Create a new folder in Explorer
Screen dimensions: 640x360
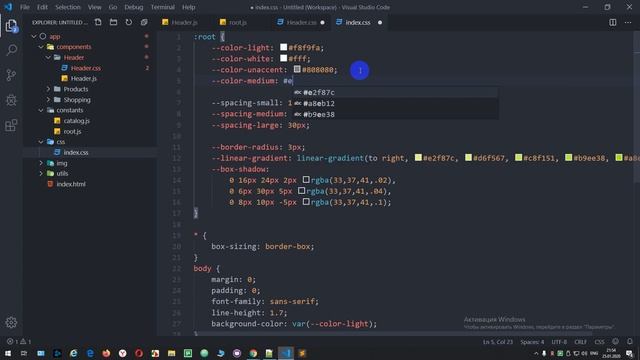[x=113, y=22]
